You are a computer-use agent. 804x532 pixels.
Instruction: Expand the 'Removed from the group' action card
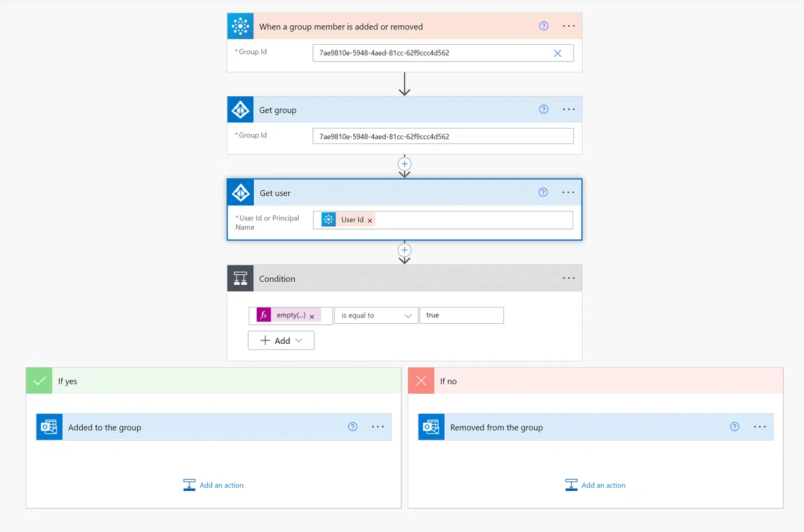pos(596,427)
